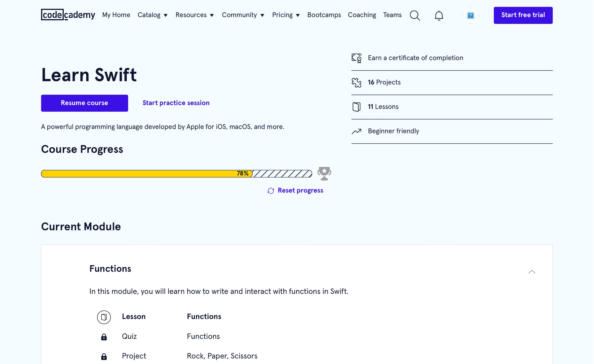Click the lock icon beside Quiz
The height and width of the screenshot is (364, 594).
104,337
